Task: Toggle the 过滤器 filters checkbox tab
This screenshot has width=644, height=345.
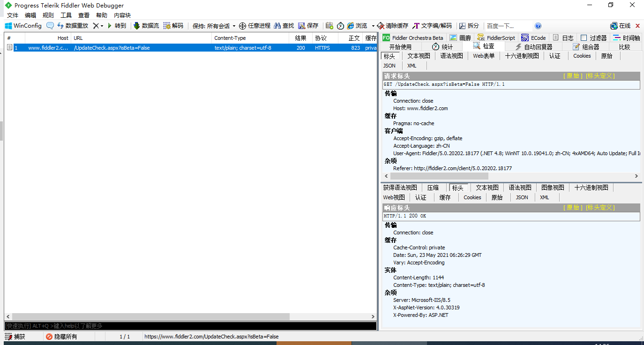Action: (x=593, y=37)
